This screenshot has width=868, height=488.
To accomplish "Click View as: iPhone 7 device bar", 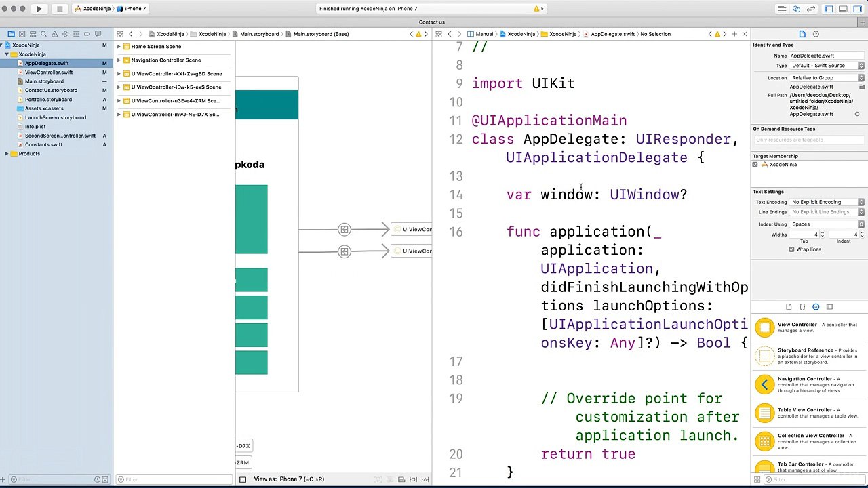I will pyautogui.click(x=289, y=479).
